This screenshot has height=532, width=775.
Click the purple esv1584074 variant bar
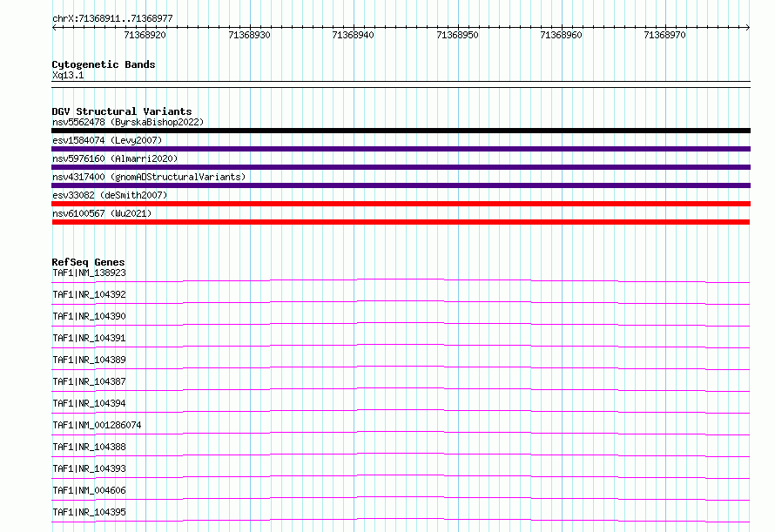pos(401,149)
